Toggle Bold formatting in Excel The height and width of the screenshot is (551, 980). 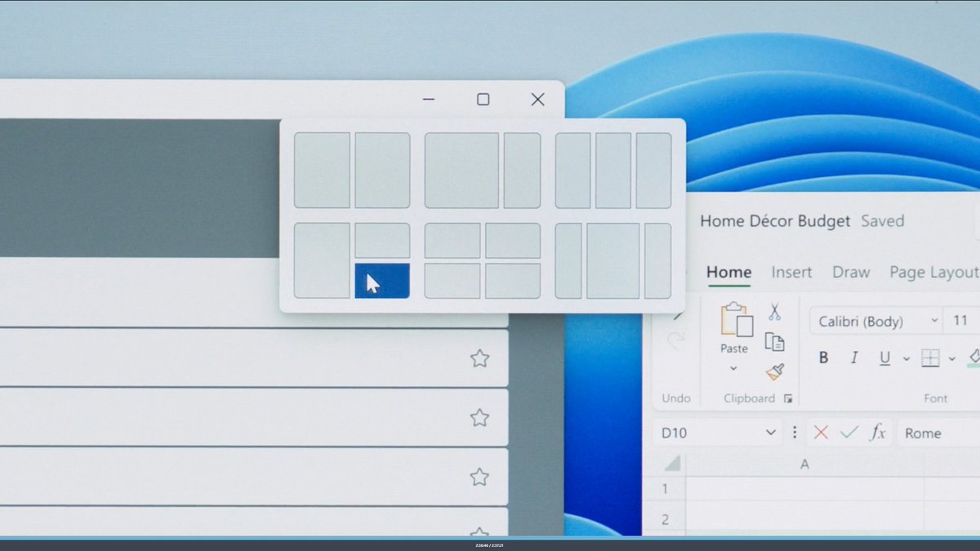click(x=823, y=358)
